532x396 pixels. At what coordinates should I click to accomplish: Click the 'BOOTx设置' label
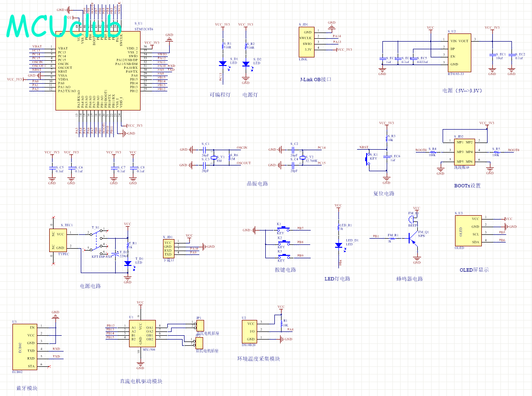[467, 186]
